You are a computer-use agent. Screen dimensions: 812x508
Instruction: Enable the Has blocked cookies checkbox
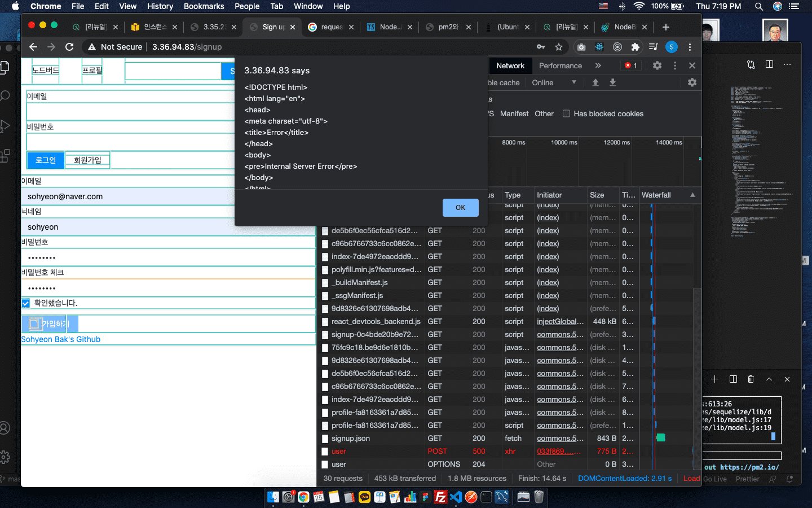(x=566, y=113)
